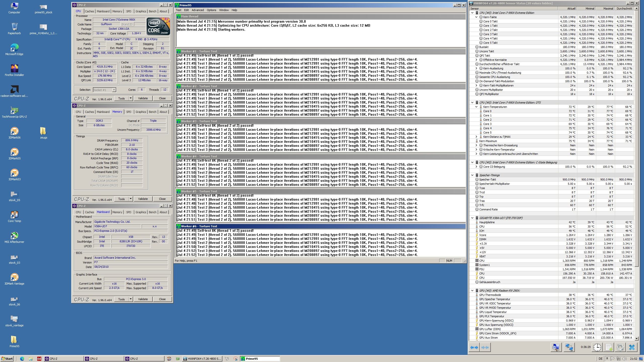Select the 3DMark06 desktop shortcut
This screenshot has width=644, height=362.
[14, 133]
